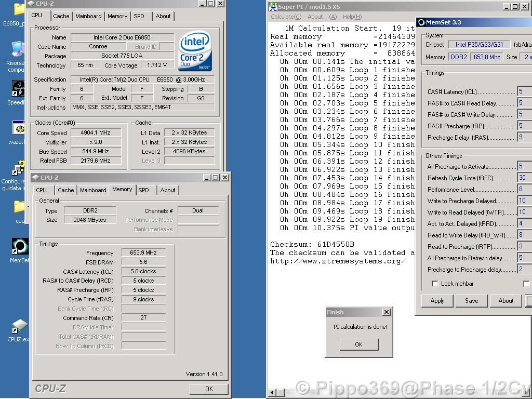The image size is (532, 399).
Task: Open the All Precharge to Refresh delay dropdown
Action: coord(525,258)
